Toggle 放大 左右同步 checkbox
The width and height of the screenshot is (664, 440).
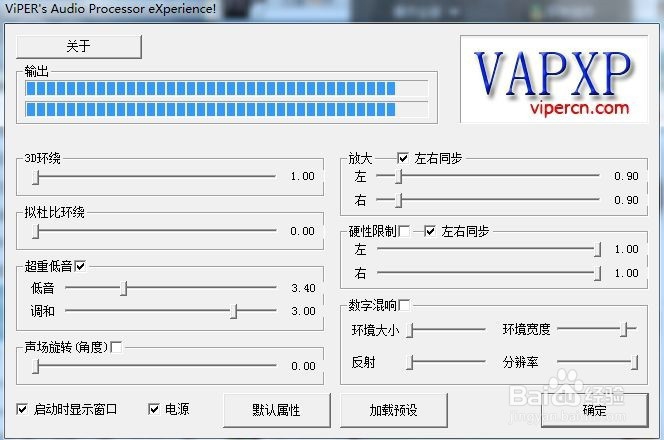(x=403, y=158)
